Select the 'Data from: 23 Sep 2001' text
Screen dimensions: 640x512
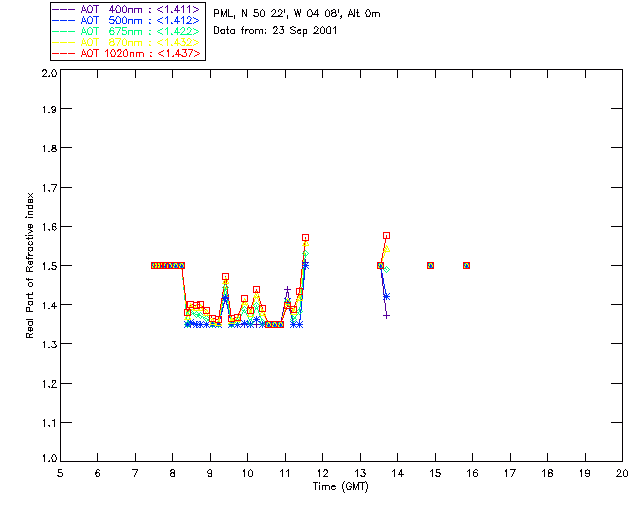point(275,30)
